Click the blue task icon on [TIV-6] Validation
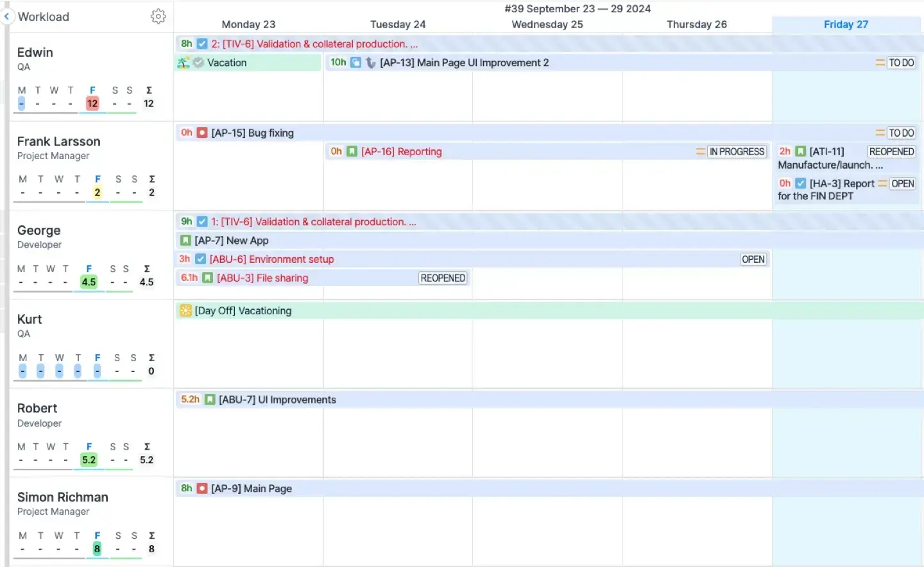Screen dimensions: 924x567 (202, 44)
